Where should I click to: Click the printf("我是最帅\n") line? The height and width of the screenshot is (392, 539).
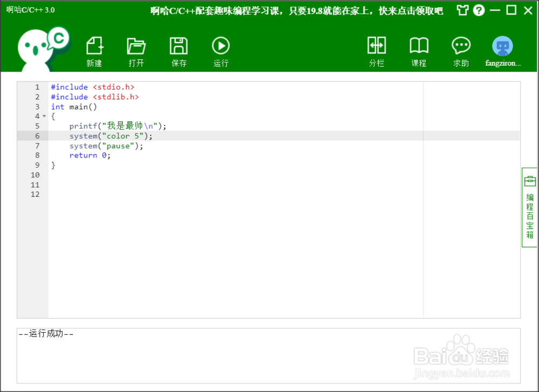118,126
